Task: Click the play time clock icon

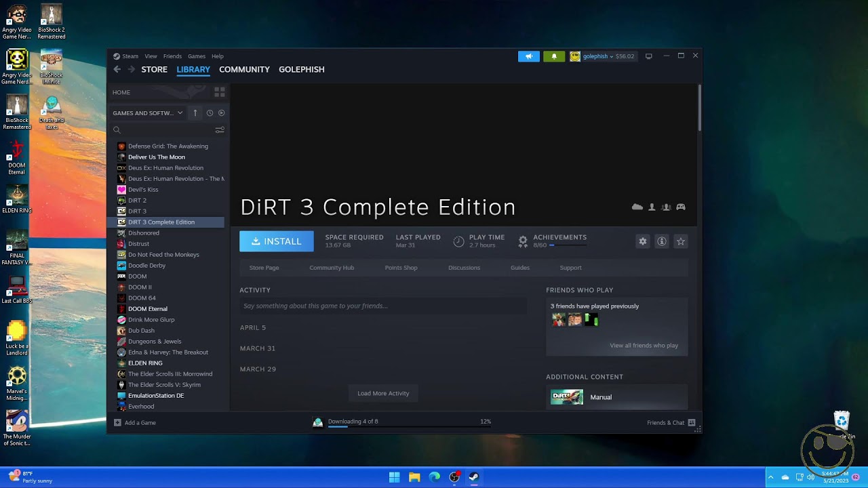Action: click(x=458, y=241)
